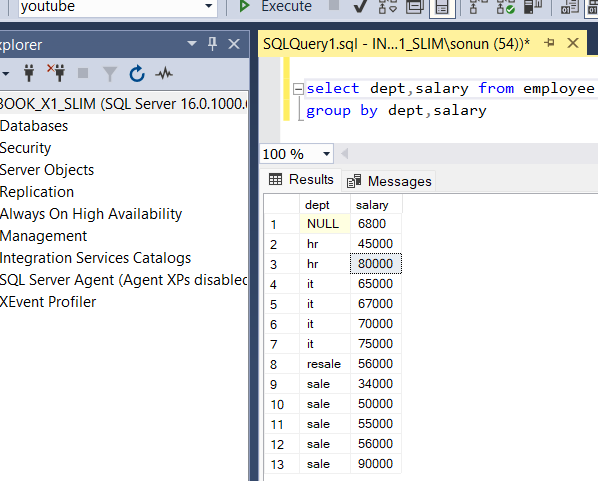This screenshot has height=481, width=598.
Task: Select the Management tree node
Action: click(43, 236)
